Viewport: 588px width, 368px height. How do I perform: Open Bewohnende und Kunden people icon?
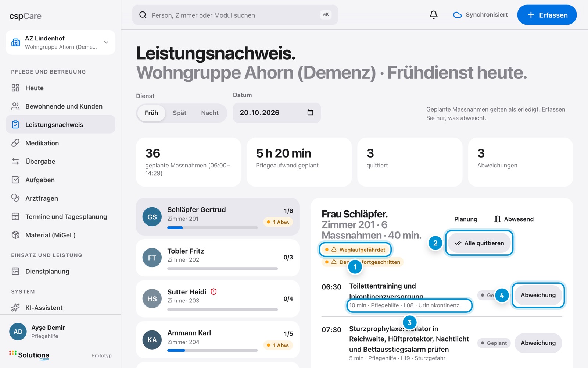click(15, 106)
